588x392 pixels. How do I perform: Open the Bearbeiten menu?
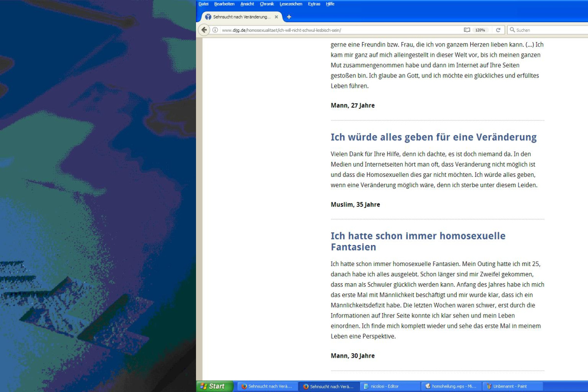pos(224,4)
